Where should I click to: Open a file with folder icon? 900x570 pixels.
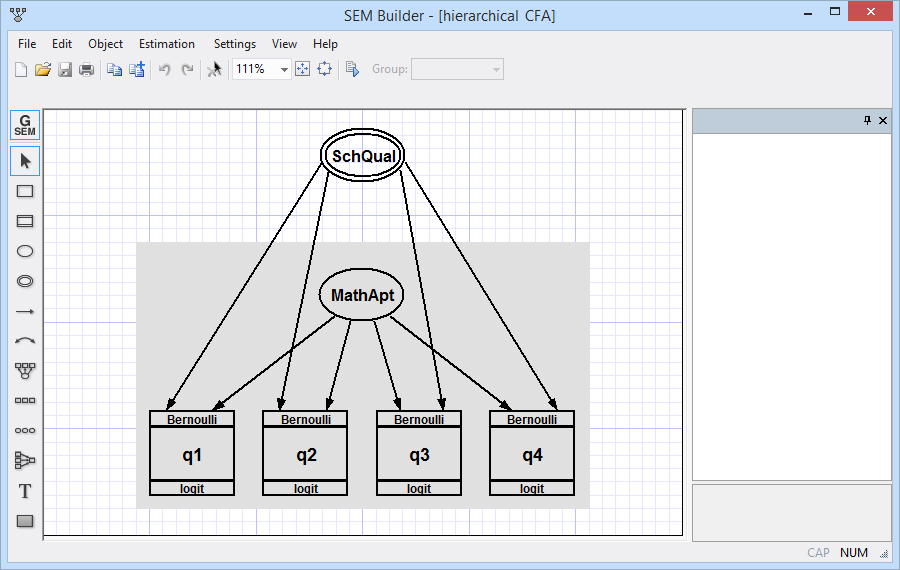pyautogui.click(x=42, y=69)
